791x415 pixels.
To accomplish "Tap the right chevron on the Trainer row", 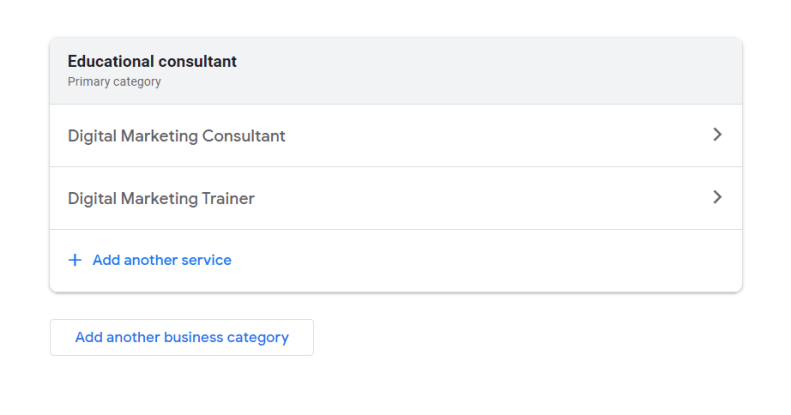I will [x=716, y=198].
